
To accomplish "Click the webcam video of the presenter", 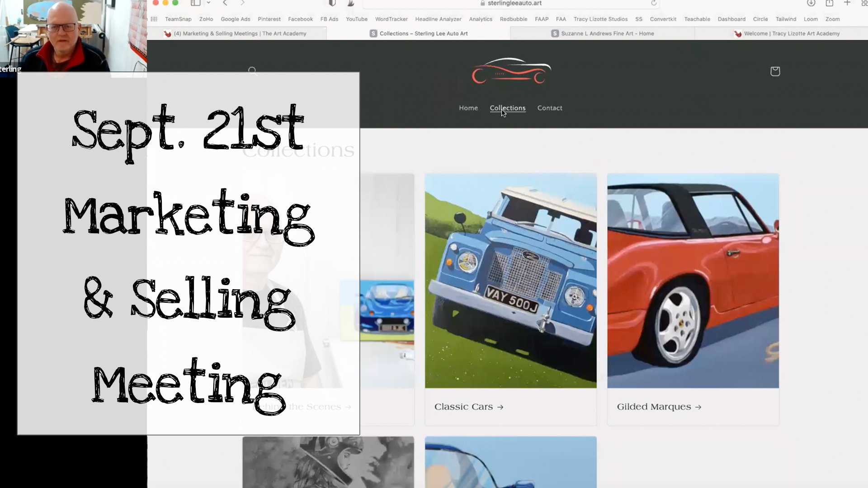I will (x=73, y=36).
